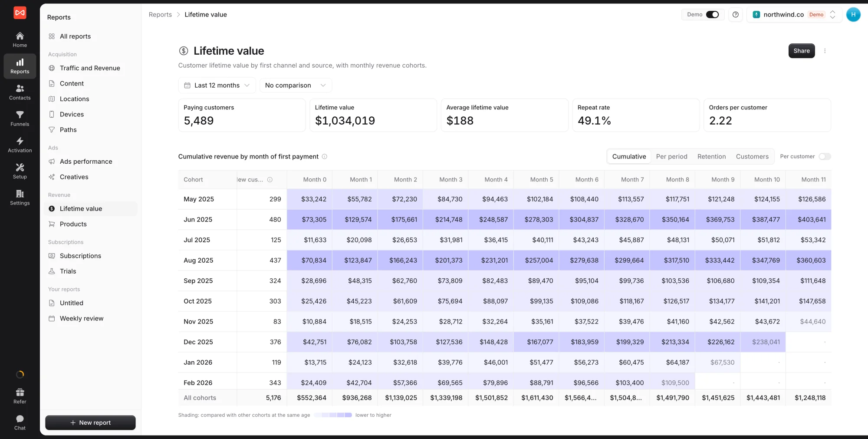Switch to the Retention tab
This screenshot has height=439, width=868.
coord(711,156)
